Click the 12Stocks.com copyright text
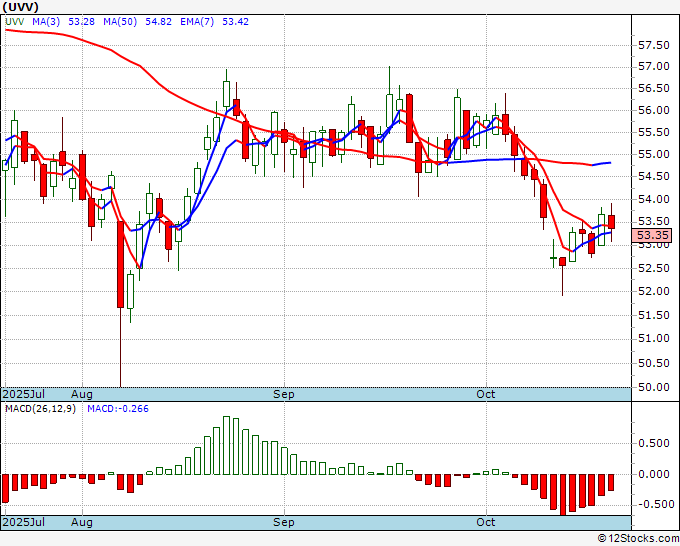The width and height of the screenshot is (680, 546). tap(638, 538)
